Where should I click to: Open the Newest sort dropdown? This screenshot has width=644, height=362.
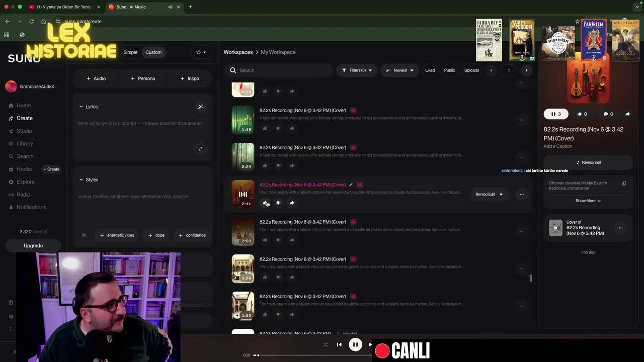pyautogui.click(x=399, y=70)
